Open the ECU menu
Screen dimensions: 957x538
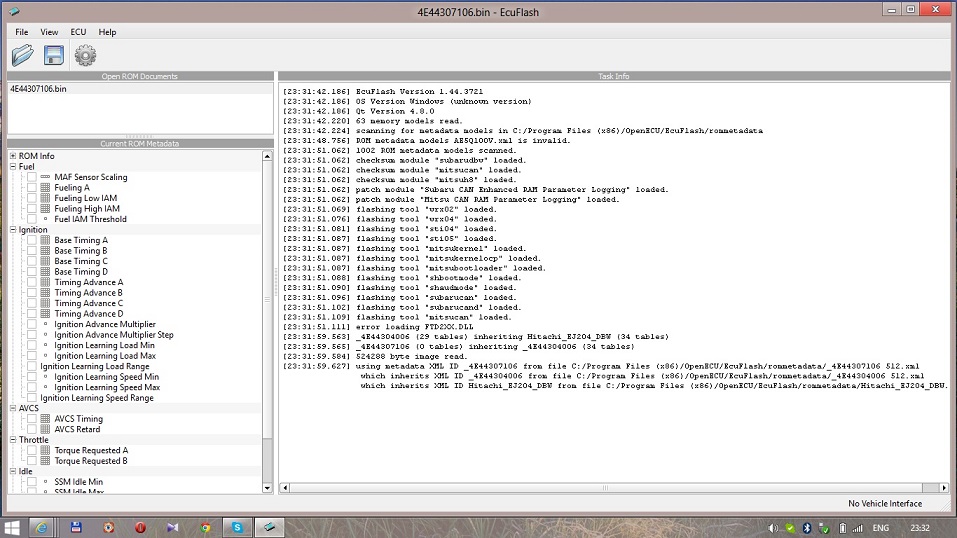pos(78,32)
